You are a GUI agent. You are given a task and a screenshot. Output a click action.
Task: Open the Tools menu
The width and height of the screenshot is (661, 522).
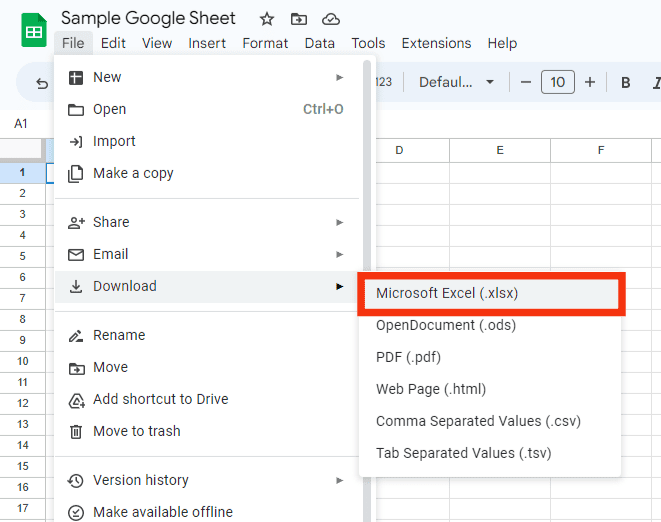click(x=368, y=43)
